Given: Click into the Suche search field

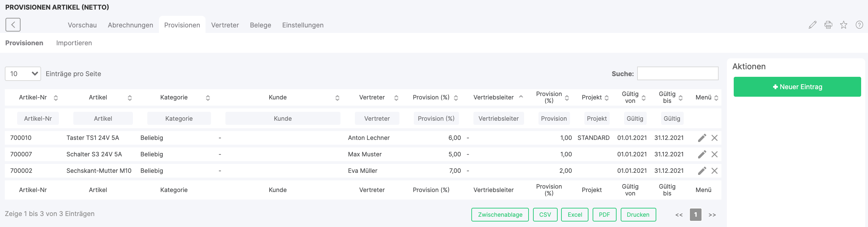Looking at the screenshot, I should (678, 73).
